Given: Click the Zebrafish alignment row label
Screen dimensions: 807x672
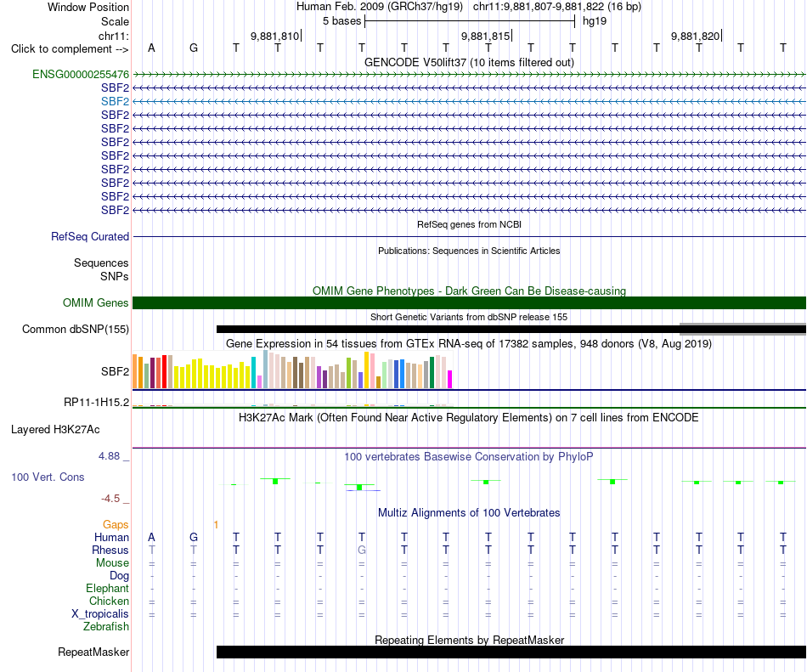Looking at the screenshot, I should [106, 626].
